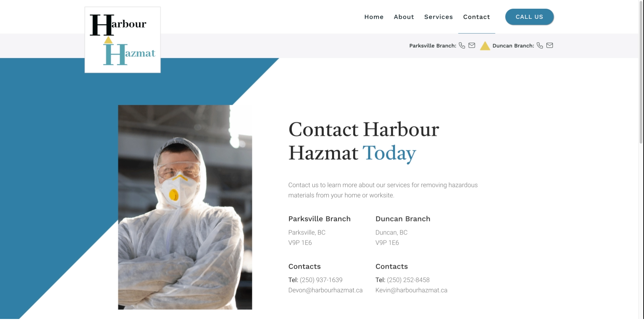Go to the About page
Screen dimensions: 644x321
[404, 17]
